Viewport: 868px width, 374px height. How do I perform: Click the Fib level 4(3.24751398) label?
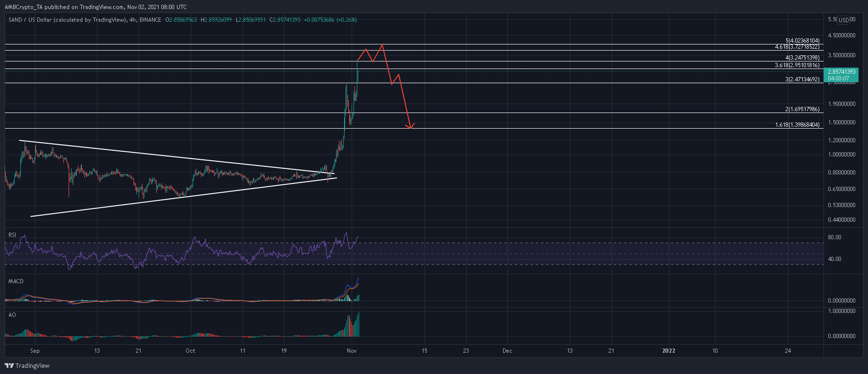tap(802, 58)
